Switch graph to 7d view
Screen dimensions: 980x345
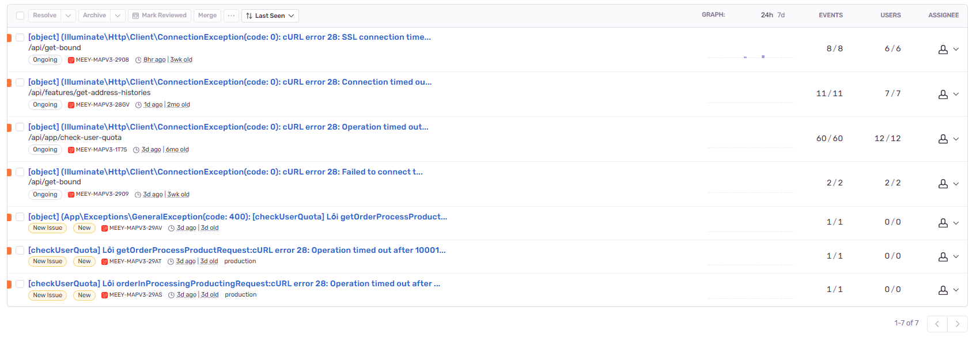[781, 15]
